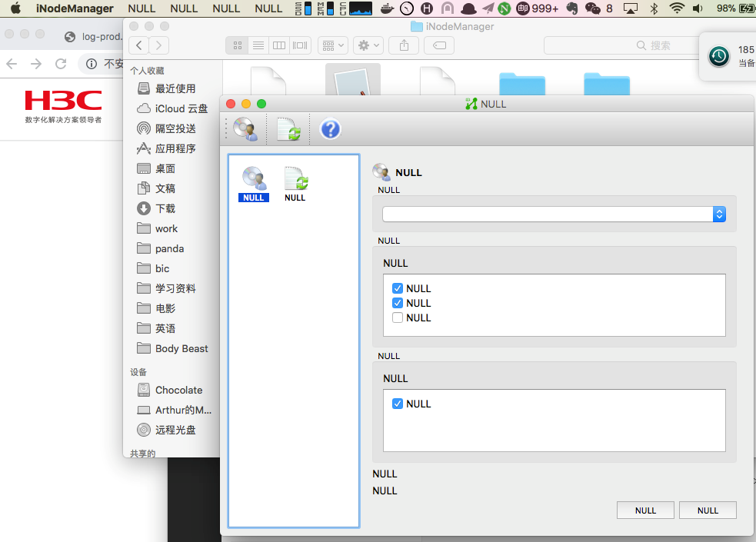Click the Docker whale menu bar icon
This screenshot has width=756, height=542.
tap(387, 8)
